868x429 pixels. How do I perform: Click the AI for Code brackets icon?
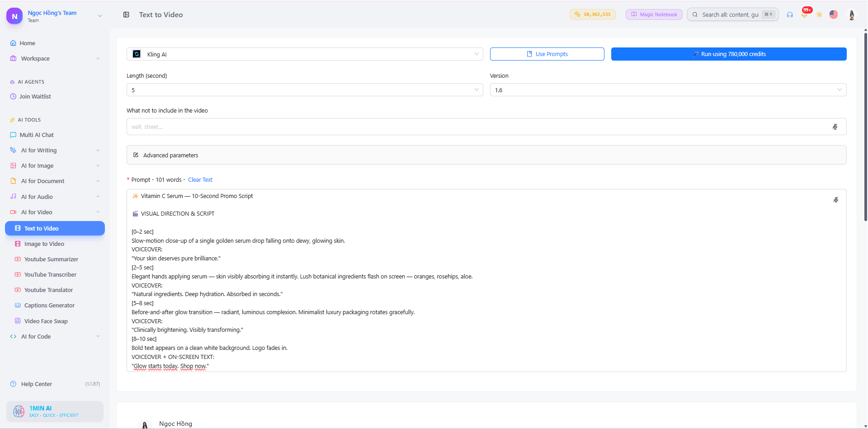[x=13, y=336]
